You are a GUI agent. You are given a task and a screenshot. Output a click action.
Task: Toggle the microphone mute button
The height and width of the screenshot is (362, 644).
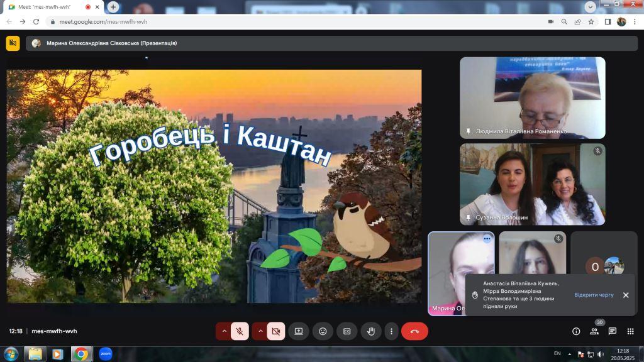tap(240, 331)
